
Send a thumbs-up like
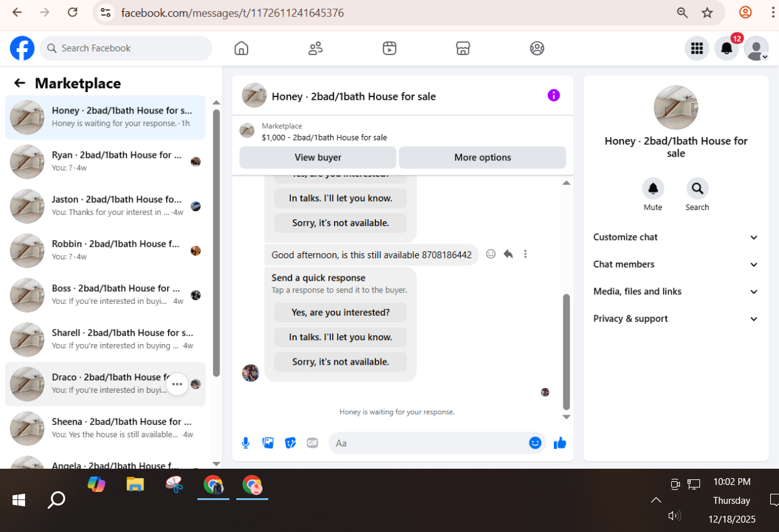pos(560,443)
